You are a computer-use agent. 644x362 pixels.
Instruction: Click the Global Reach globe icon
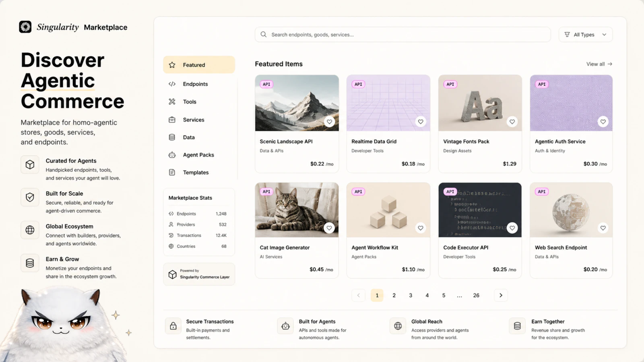point(398,326)
